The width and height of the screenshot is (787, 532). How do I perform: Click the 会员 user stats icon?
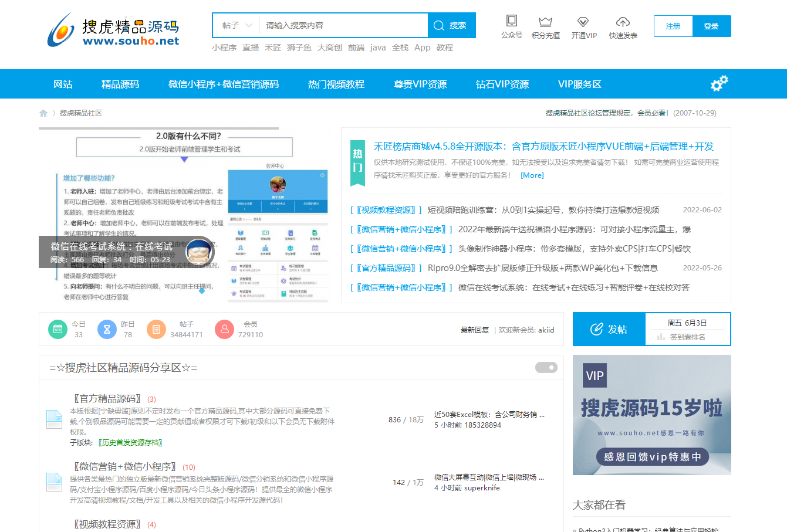point(224,330)
